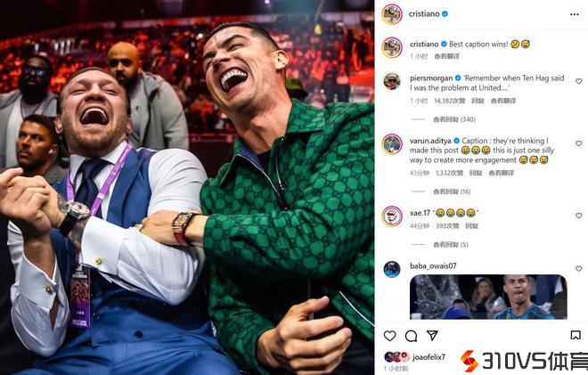588x375 pixels.
Task: Share post via paper plane icon
Action: pos(432,335)
